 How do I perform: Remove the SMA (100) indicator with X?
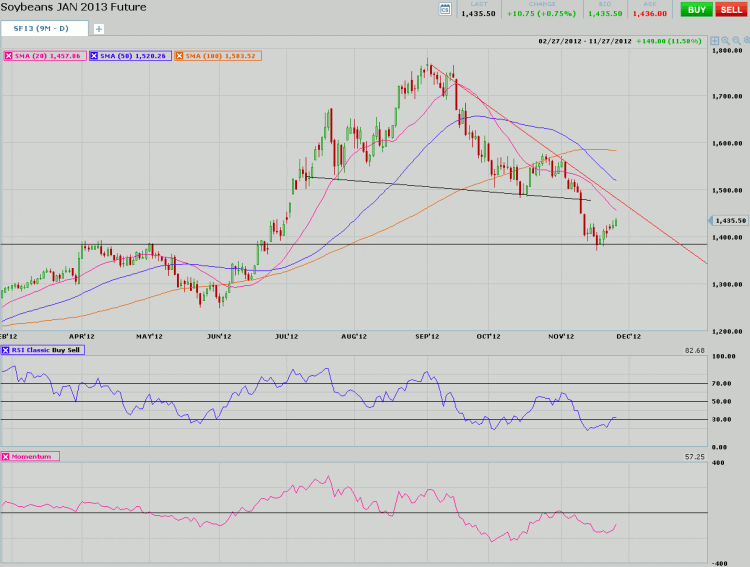click(180, 56)
